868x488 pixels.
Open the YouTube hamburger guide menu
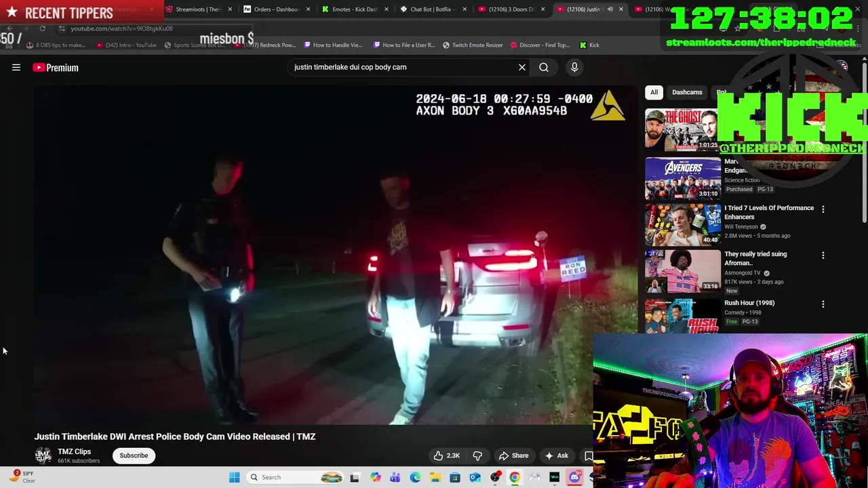coord(16,67)
